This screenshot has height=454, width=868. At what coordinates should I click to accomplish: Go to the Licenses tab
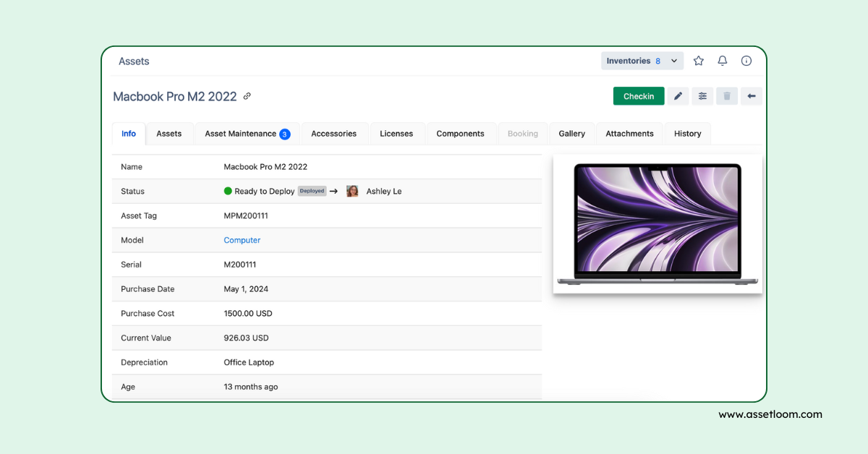point(396,134)
